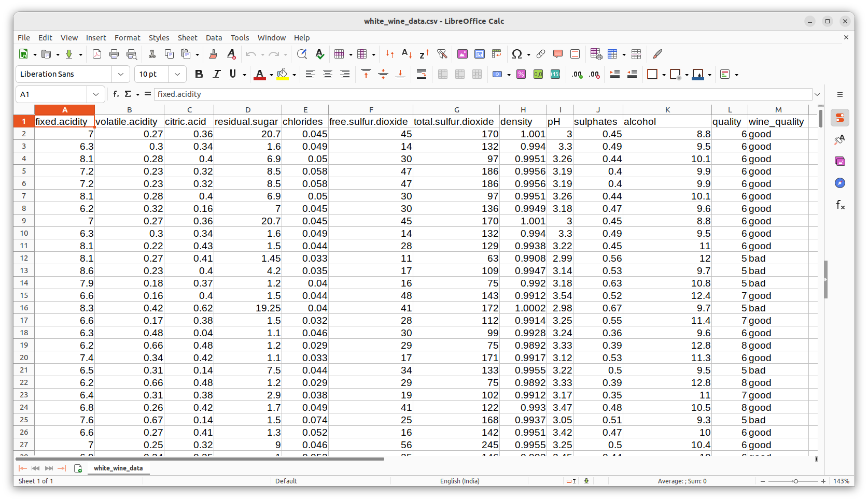Click the Format as Percent icon

click(x=521, y=74)
